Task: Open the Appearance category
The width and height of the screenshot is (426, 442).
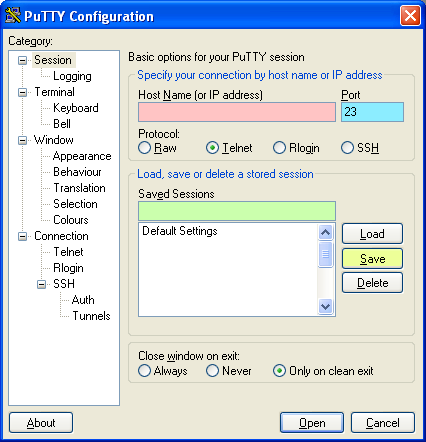Action: (x=82, y=156)
